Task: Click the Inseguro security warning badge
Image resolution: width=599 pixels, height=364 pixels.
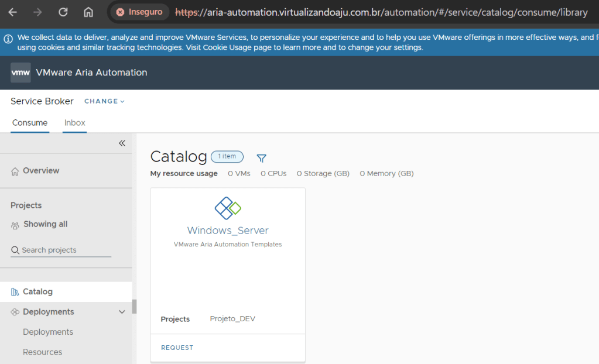Action: pyautogui.click(x=139, y=12)
